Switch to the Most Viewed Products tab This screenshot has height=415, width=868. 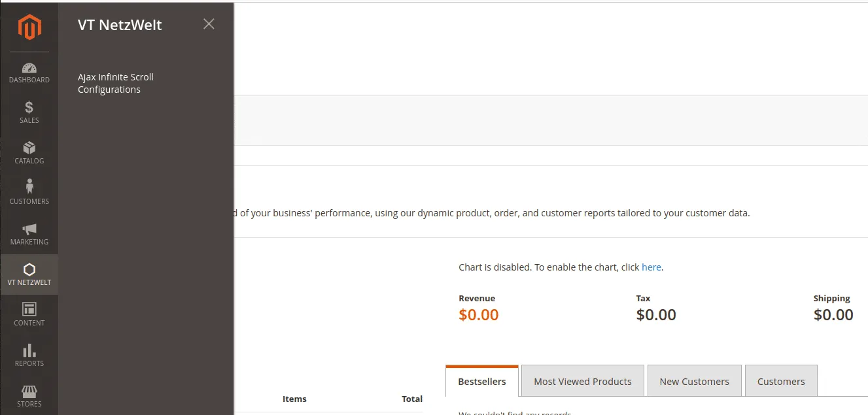(582, 382)
